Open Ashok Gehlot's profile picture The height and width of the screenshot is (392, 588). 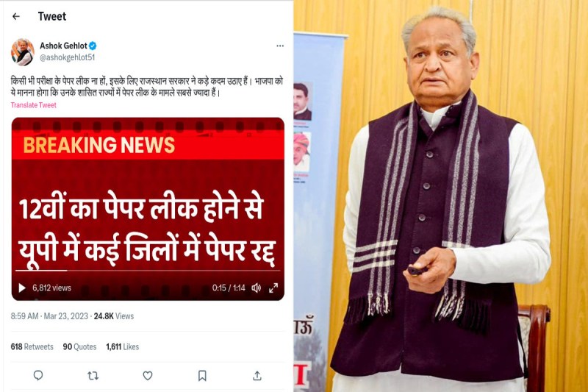pos(23,51)
